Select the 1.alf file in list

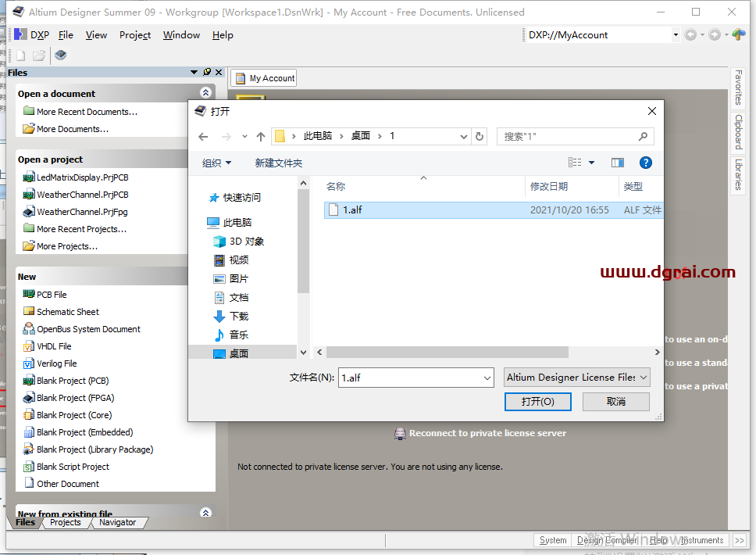(352, 210)
